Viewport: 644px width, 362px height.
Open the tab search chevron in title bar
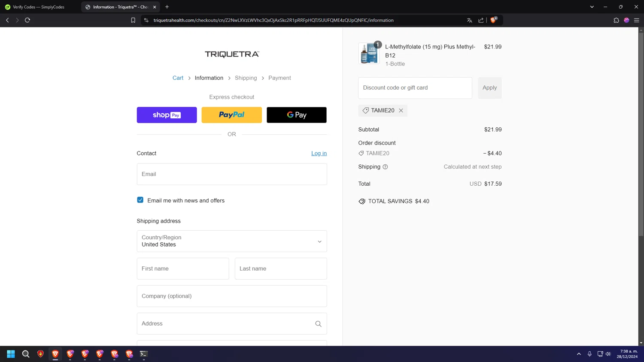pos(592,7)
